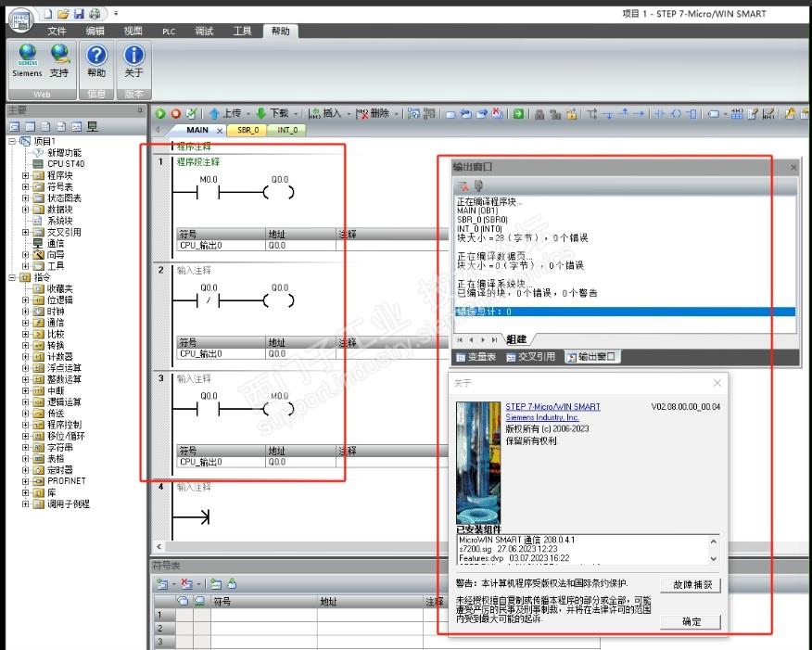Click the red Stop PLC icon
The width and height of the screenshot is (812, 650).
click(x=175, y=113)
